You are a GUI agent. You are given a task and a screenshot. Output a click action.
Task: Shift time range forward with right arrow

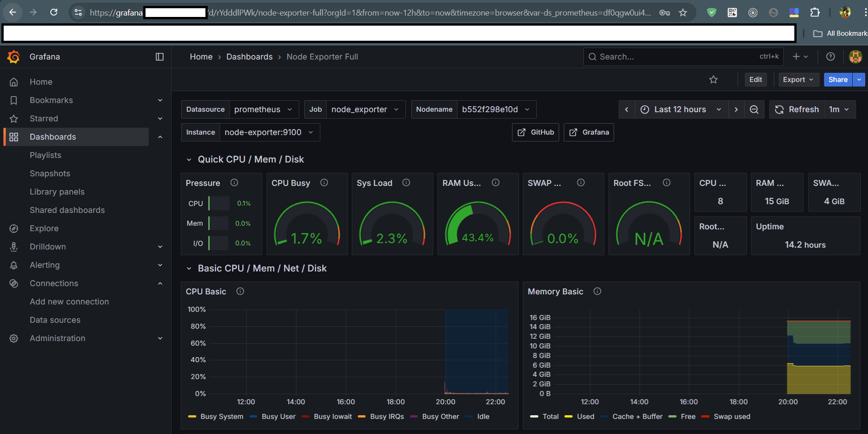tap(736, 109)
